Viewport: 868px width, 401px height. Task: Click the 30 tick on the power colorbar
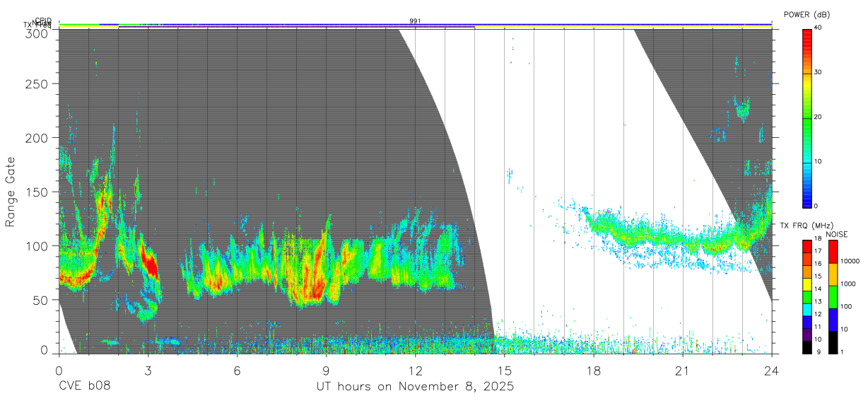tap(818, 72)
